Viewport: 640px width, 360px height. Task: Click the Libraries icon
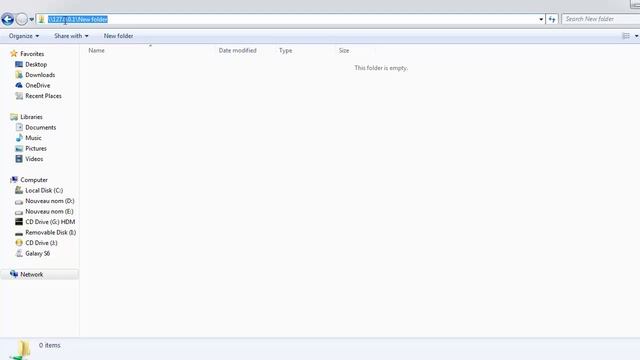click(14, 117)
